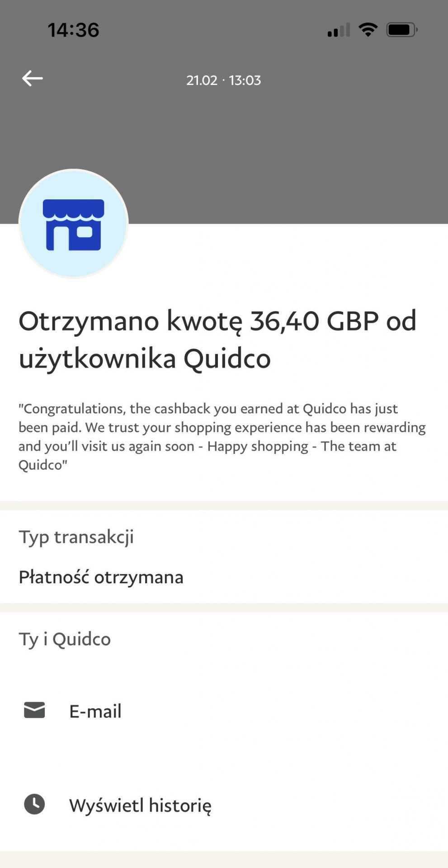Tap the Wi-Fi status icon

point(368,30)
